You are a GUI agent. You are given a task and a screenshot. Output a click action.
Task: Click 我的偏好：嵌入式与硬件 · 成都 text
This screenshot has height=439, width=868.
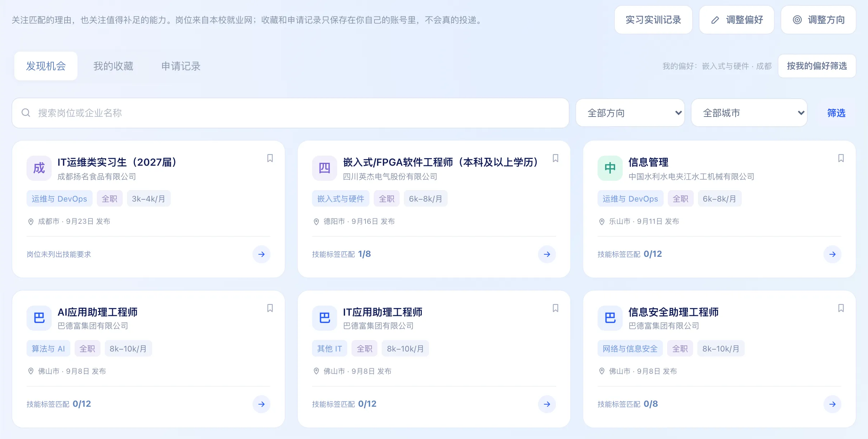(717, 66)
